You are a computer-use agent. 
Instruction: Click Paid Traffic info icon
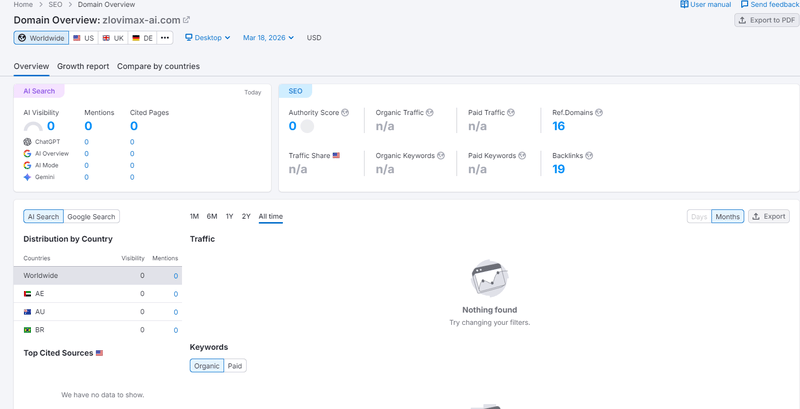511,113
